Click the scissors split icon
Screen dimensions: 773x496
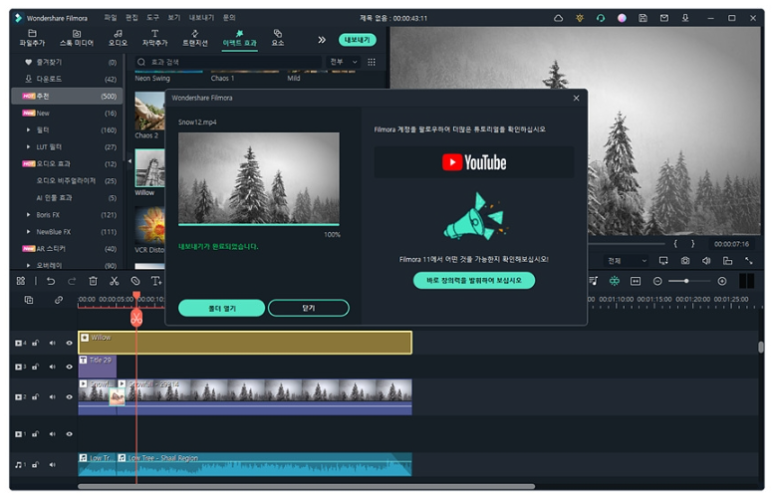point(114,281)
